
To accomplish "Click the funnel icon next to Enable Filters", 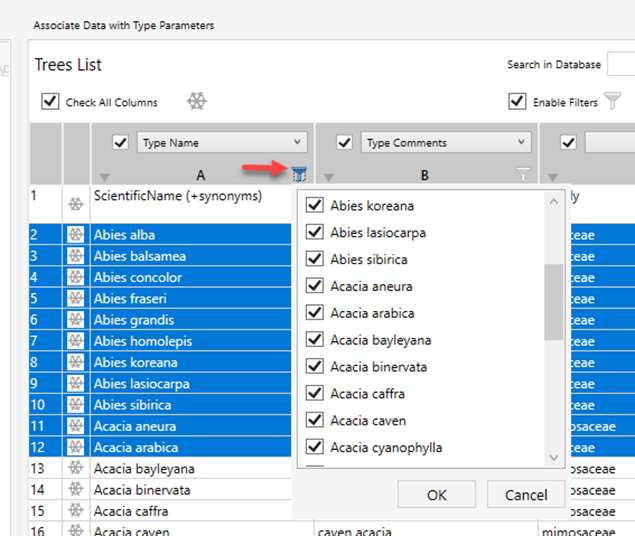I will click(x=613, y=101).
